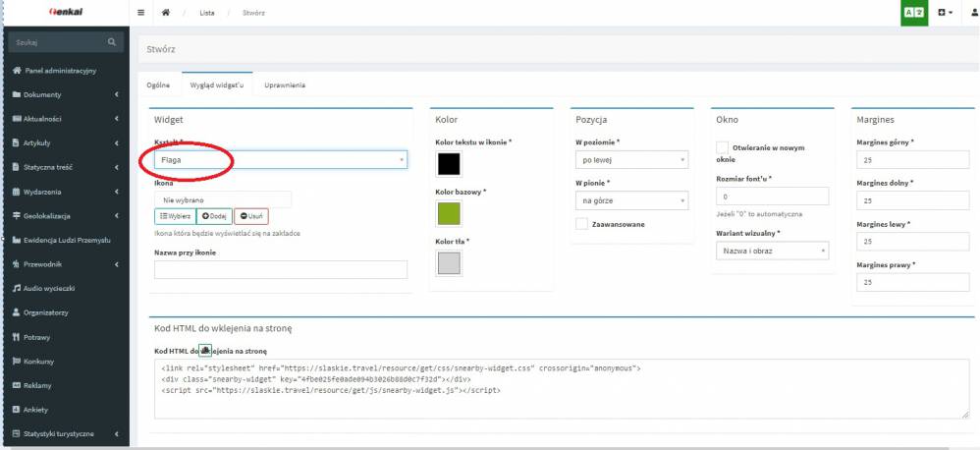Image resolution: width=980 pixels, height=450 pixels.
Task: Open the Wariant wizualny dropdown
Action: click(x=773, y=251)
